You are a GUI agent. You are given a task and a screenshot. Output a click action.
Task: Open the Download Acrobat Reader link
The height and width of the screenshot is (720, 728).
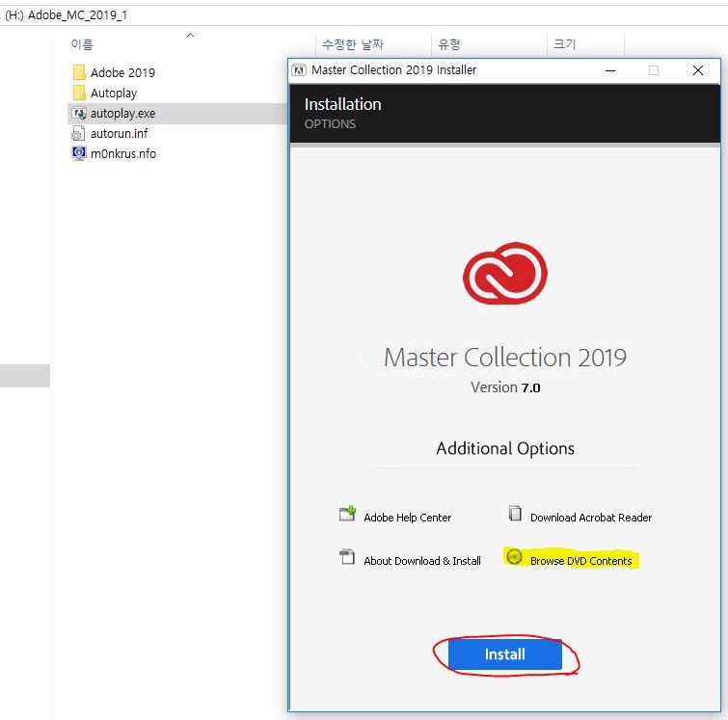click(590, 518)
